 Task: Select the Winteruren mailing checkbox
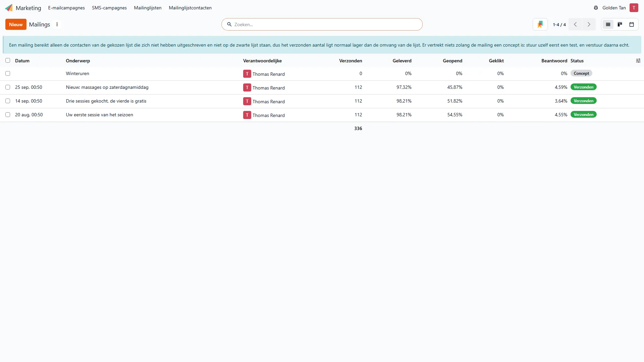click(x=8, y=73)
